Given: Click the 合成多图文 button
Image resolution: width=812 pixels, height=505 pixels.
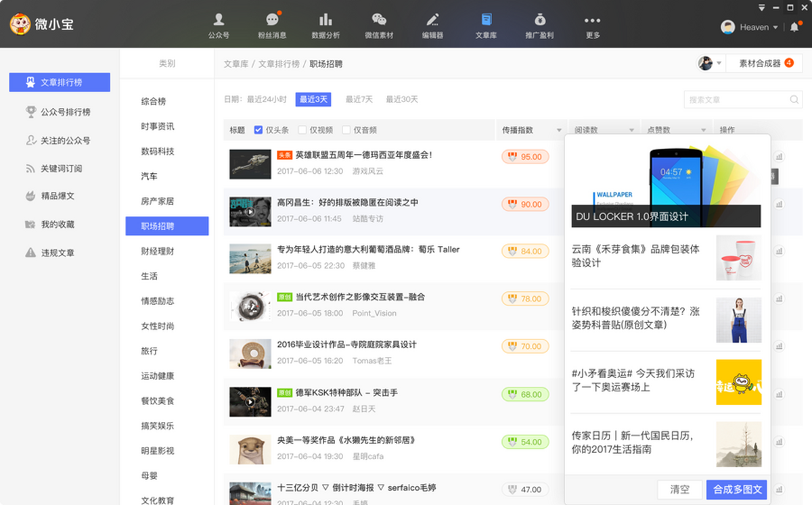Looking at the screenshot, I should (737, 489).
